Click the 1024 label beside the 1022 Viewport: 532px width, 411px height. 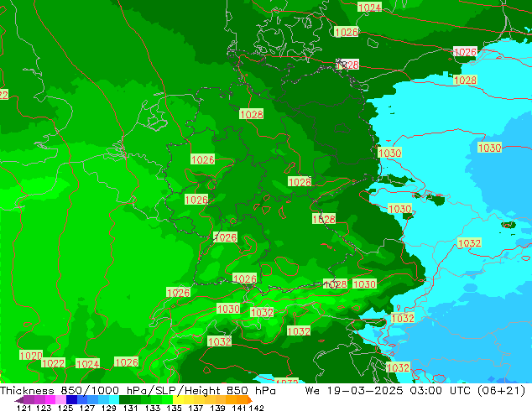pos(87,364)
